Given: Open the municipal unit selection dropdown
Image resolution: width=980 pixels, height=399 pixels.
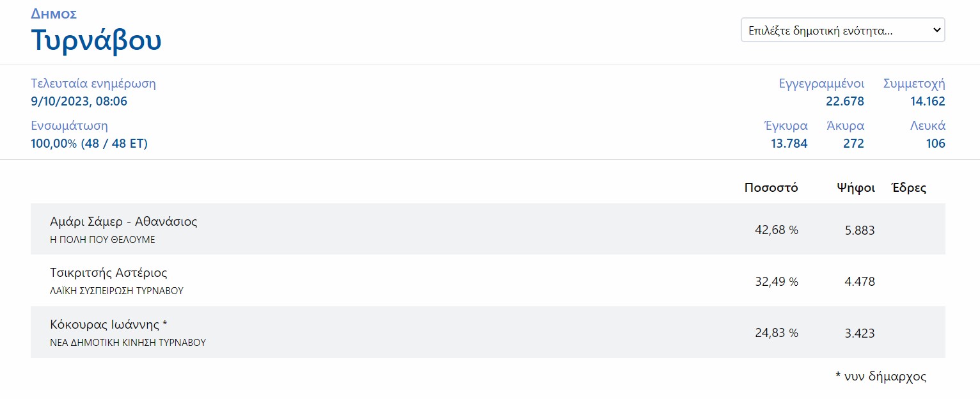Looking at the screenshot, I should point(842,30).
